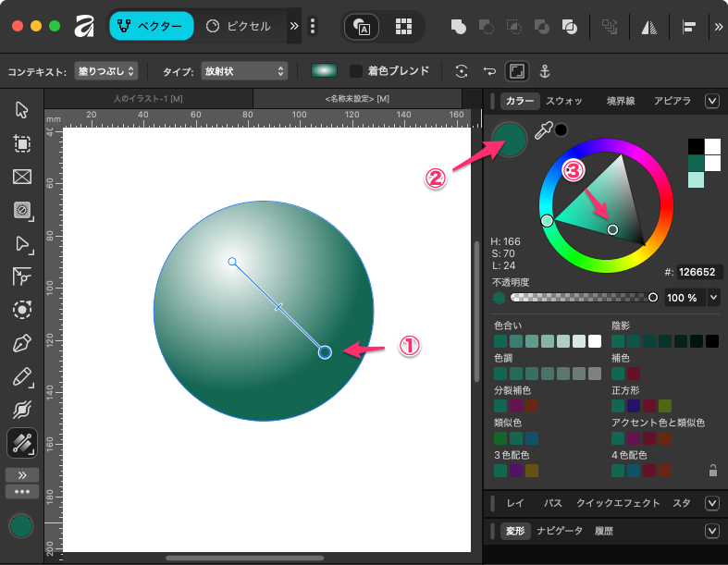
Task: Expand the opacity percentage dropdown arrow
Action: (x=713, y=298)
